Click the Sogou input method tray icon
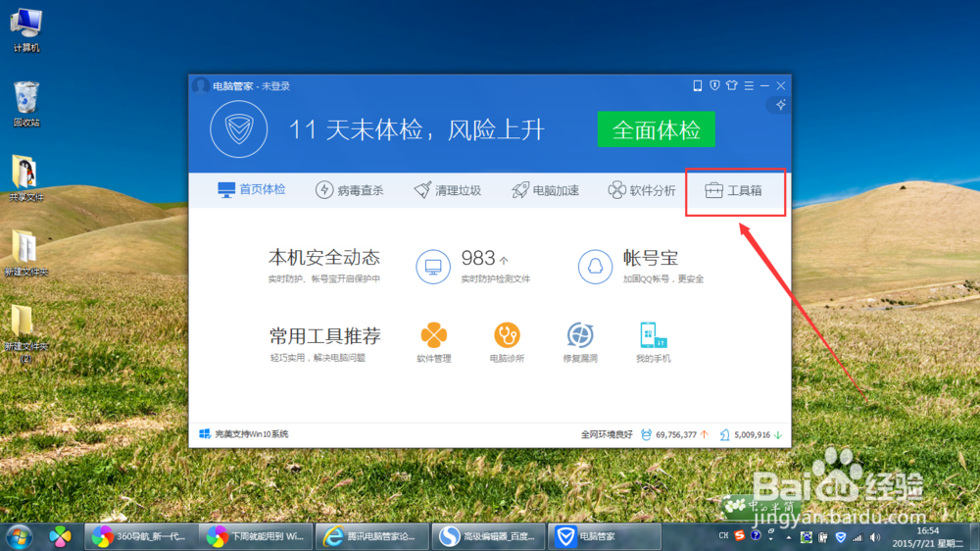This screenshot has height=551, width=980. point(740,535)
